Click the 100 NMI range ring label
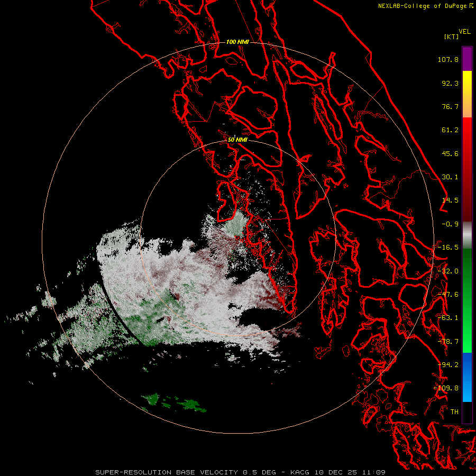Image resolution: width=476 pixels, height=476 pixels. (x=237, y=42)
